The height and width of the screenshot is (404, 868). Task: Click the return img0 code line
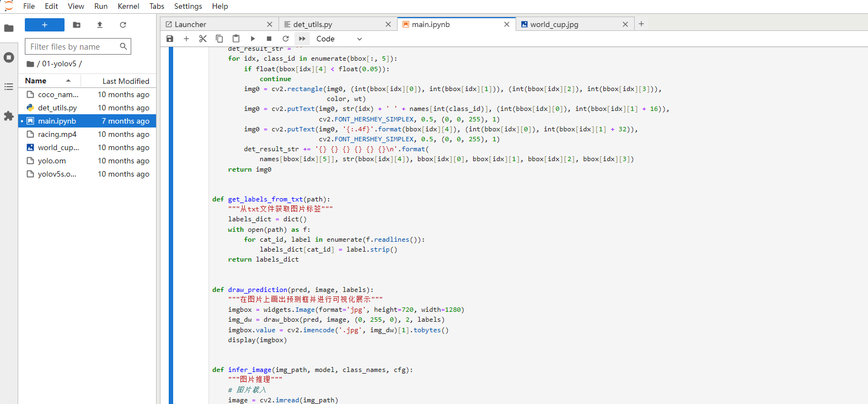click(250, 169)
